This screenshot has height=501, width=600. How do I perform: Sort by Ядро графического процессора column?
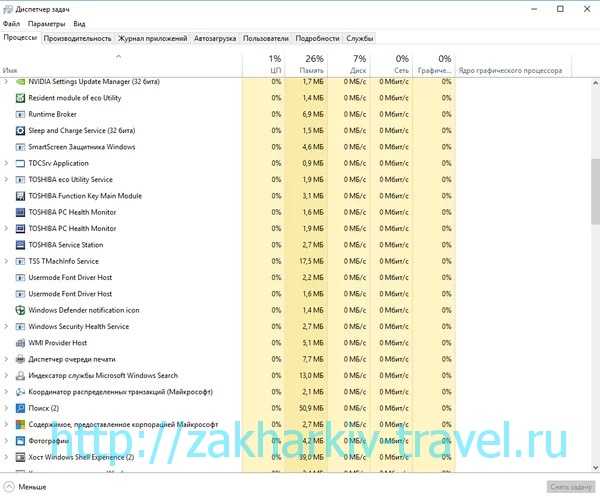(x=513, y=64)
